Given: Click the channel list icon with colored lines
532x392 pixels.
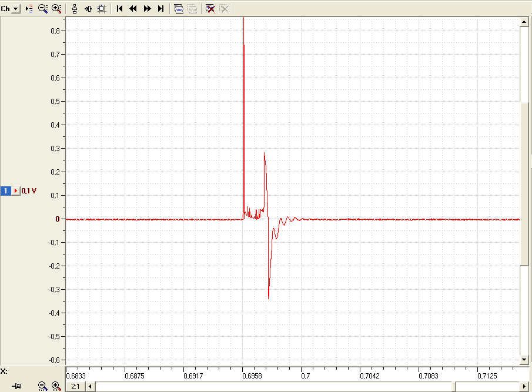Looking at the screenshot, I should pyautogui.click(x=29, y=9).
